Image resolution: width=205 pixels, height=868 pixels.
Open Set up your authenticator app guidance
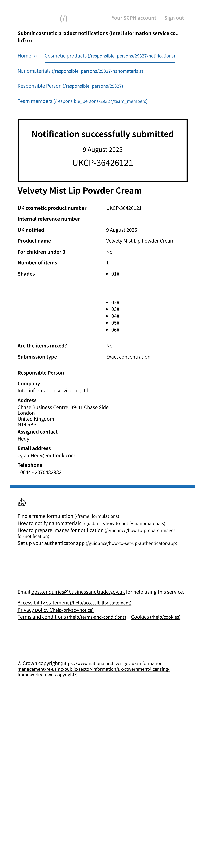pyautogui.click(x=97, y=543)
